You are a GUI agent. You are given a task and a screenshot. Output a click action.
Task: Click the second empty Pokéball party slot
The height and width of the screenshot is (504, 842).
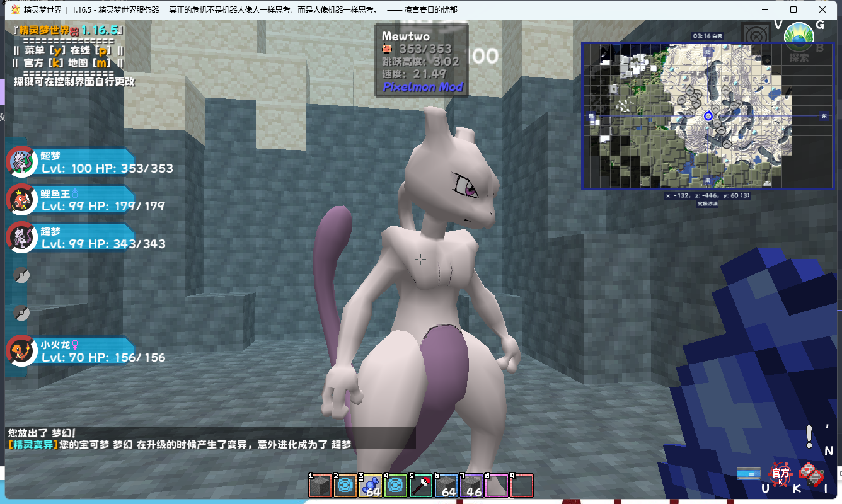[x=22, y=313]
